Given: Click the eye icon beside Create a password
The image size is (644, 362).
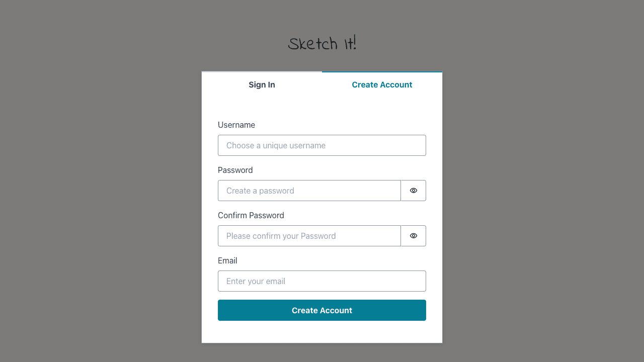Looking at the screenshot, I should (x=414, y=191).
